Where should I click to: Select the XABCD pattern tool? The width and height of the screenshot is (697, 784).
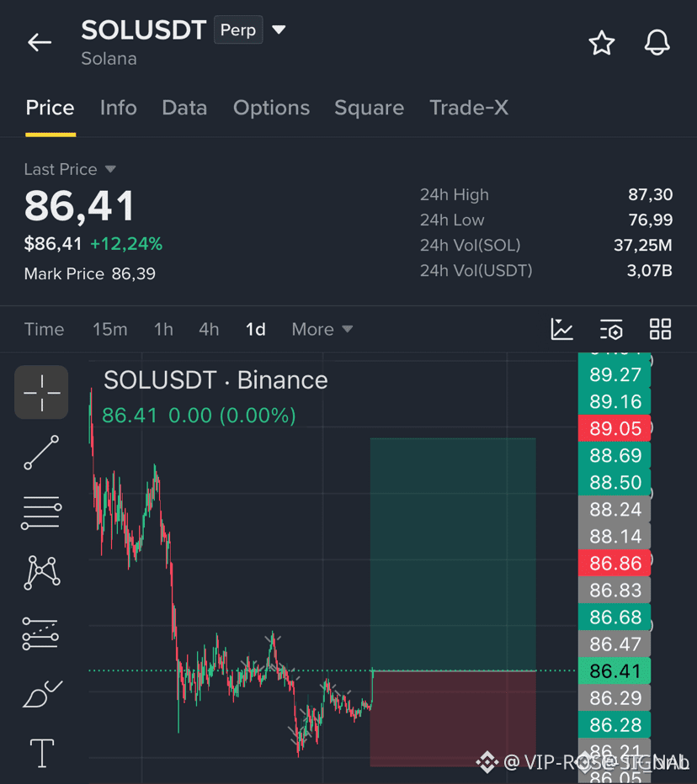[x=42, y=573]
